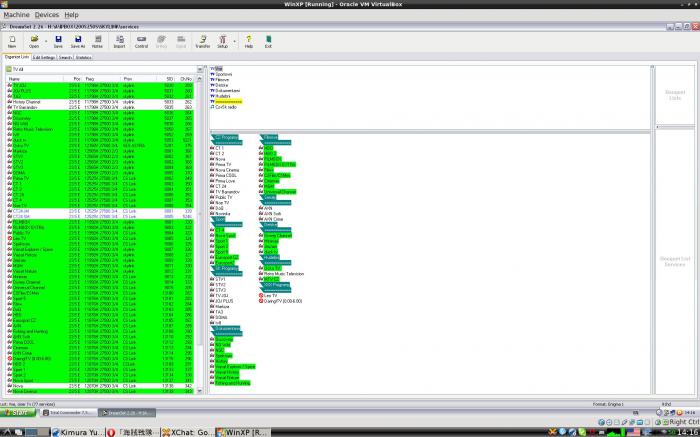Click scroll down arrow of service list
700x437 pixels.
tap(200, 391)
